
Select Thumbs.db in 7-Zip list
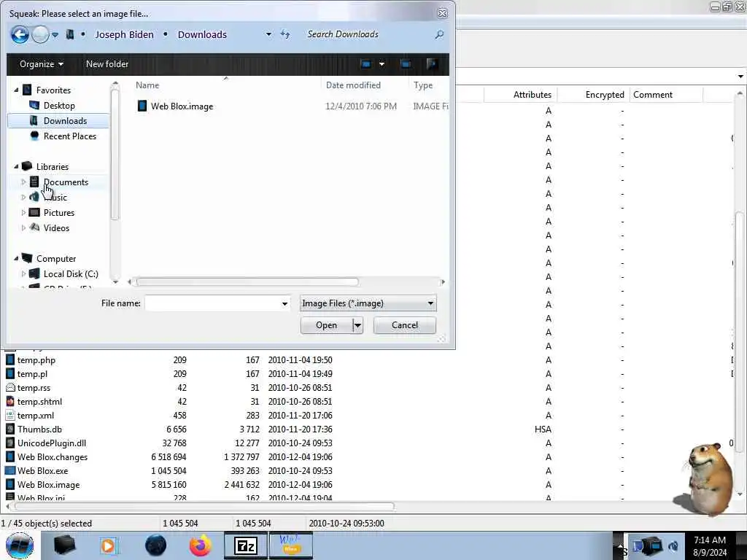click(39, 429)
